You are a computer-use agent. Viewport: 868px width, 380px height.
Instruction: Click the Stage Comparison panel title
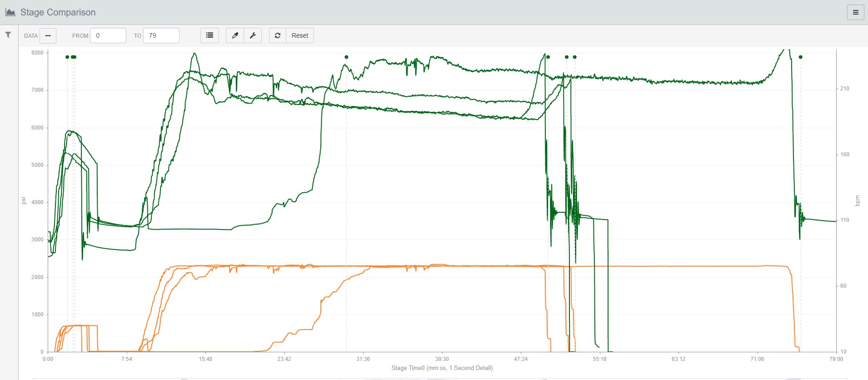tap(58, 12)
